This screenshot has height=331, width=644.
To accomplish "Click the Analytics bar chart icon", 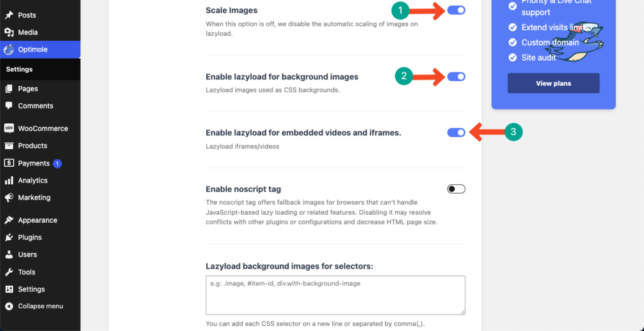I will pos(9,180).
